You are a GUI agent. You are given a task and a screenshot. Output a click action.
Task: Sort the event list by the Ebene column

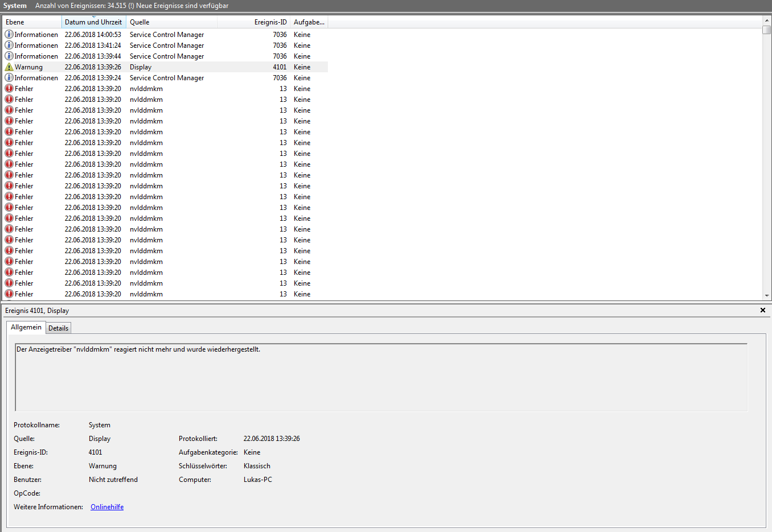click(x=32, y=22)
